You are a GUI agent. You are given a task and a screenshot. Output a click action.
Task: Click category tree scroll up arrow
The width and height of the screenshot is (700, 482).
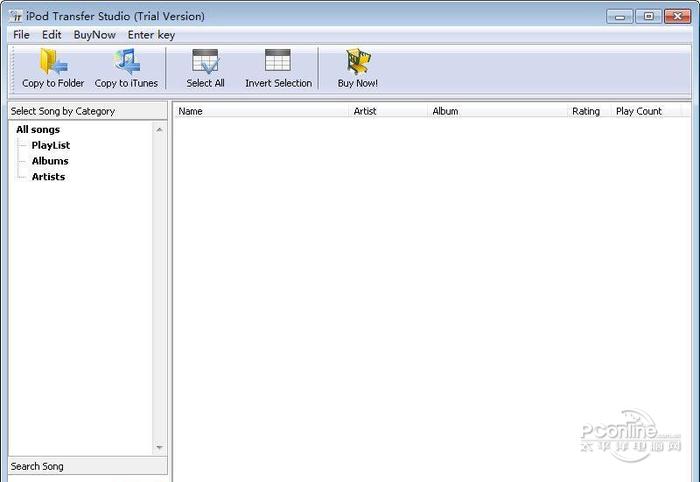159,130
